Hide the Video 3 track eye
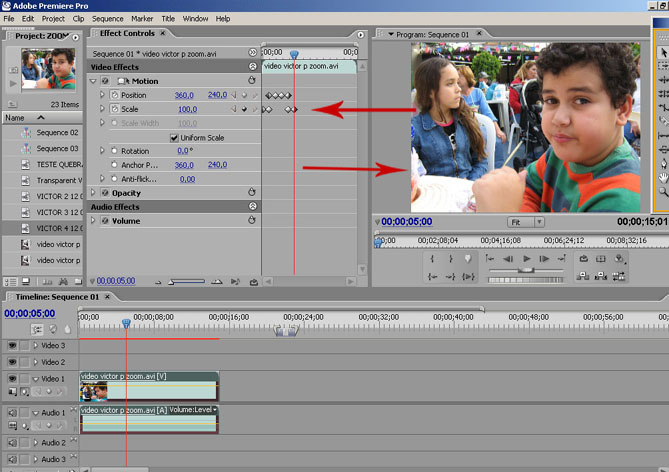669x472 pixels. (x=12, y=345)
